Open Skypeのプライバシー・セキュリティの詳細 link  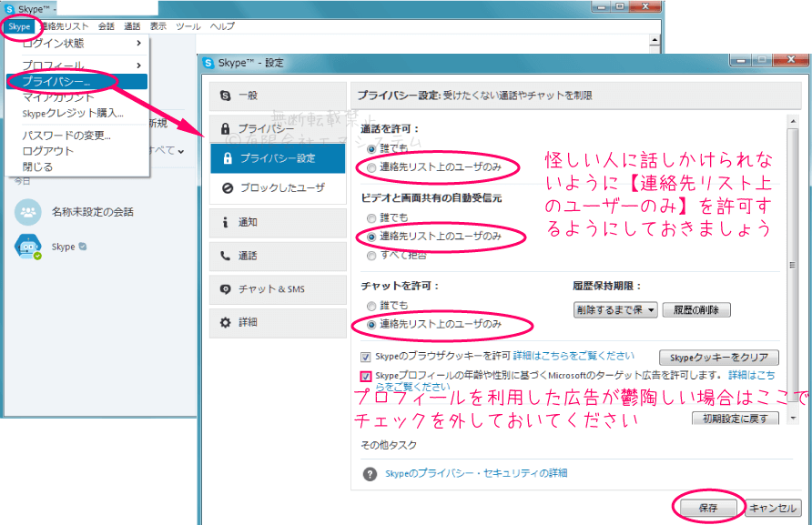point(476,473)
